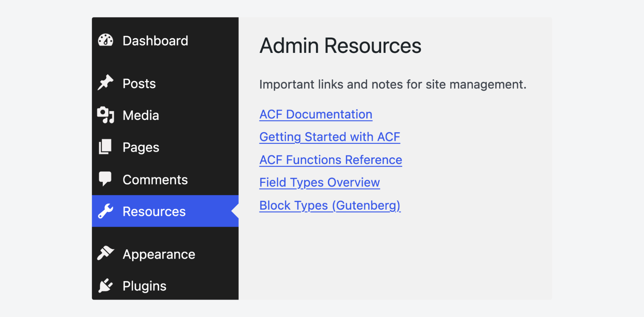Viewport: 644px width, 317px height.
Task: Navigate to the Plugins page
Action: (x=144, y=285)
